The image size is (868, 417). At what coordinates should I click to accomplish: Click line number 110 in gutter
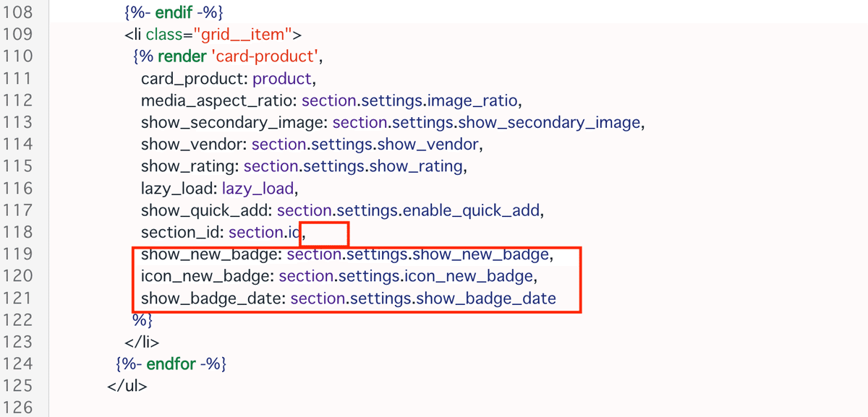pos(18,56)
